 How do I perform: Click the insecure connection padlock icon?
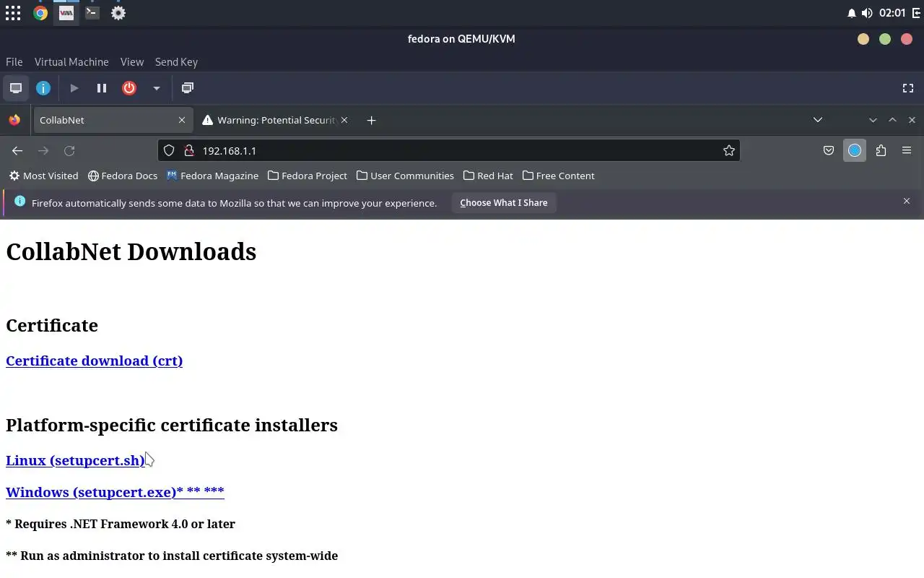point(189,150)
